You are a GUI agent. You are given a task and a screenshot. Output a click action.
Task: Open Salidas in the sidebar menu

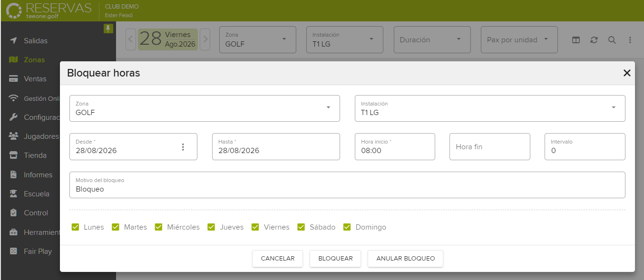(x=36, y=41)
